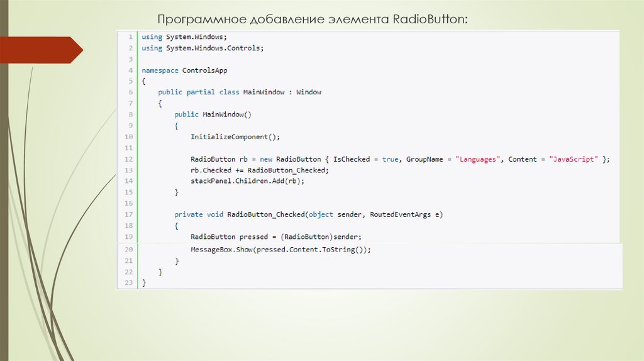Click the line 'using System.Windows.Controls;'
This screenshot has width=644, height=361.
pyautogui.click(x=203, y=48)
